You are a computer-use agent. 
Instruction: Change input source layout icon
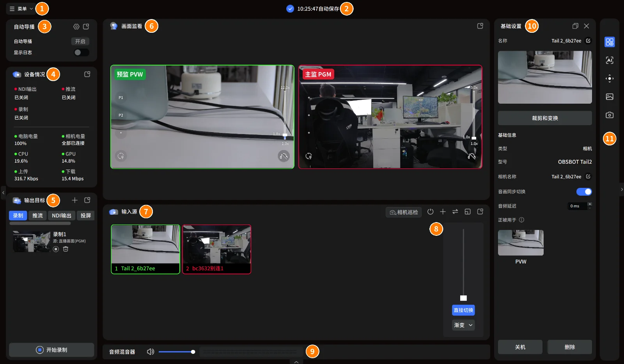[468, 212]
